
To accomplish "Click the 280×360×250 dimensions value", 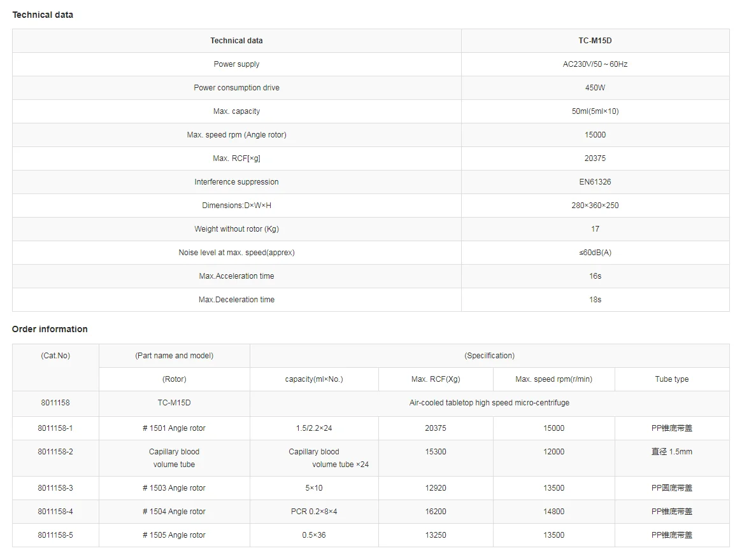I will pyautogui.click(x=595, y=206).
